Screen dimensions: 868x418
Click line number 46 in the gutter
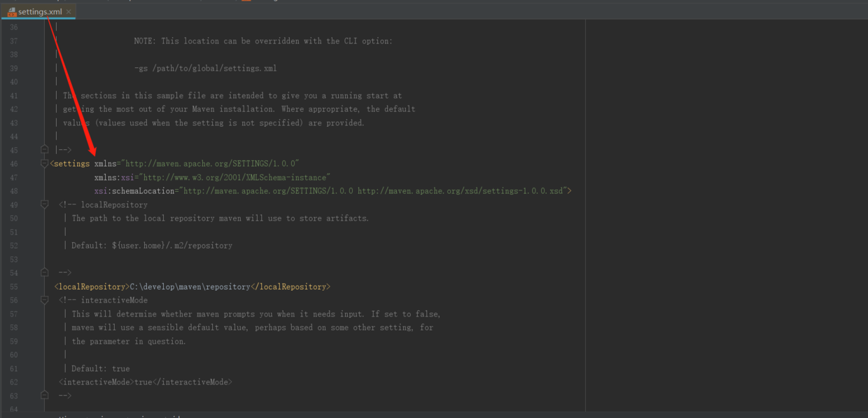pos(14,164)
